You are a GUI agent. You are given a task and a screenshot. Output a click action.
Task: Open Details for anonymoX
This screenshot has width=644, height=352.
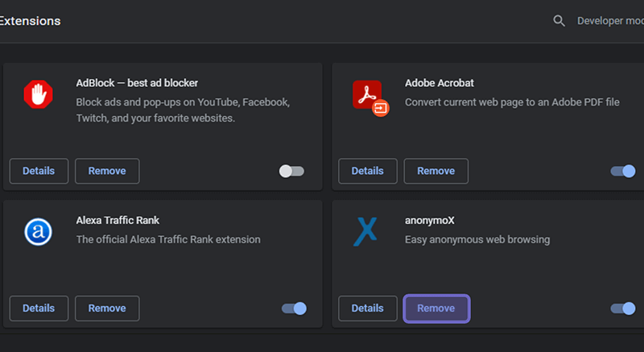coord(368,309)
